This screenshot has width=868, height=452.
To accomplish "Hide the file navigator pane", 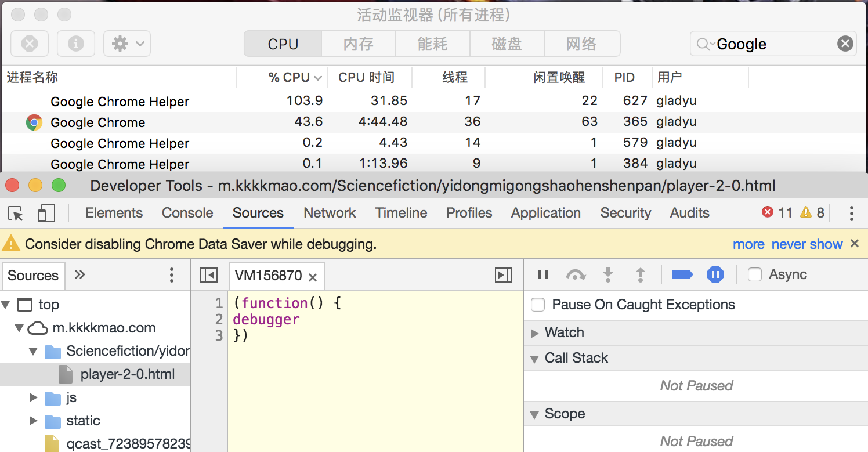I will [x=208, y=275].
